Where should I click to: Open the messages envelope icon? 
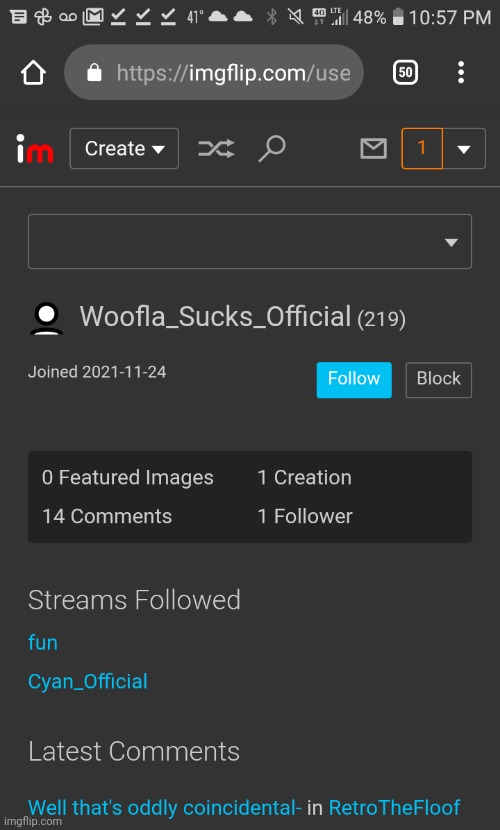pyautogui.click(x=373, y=149)
